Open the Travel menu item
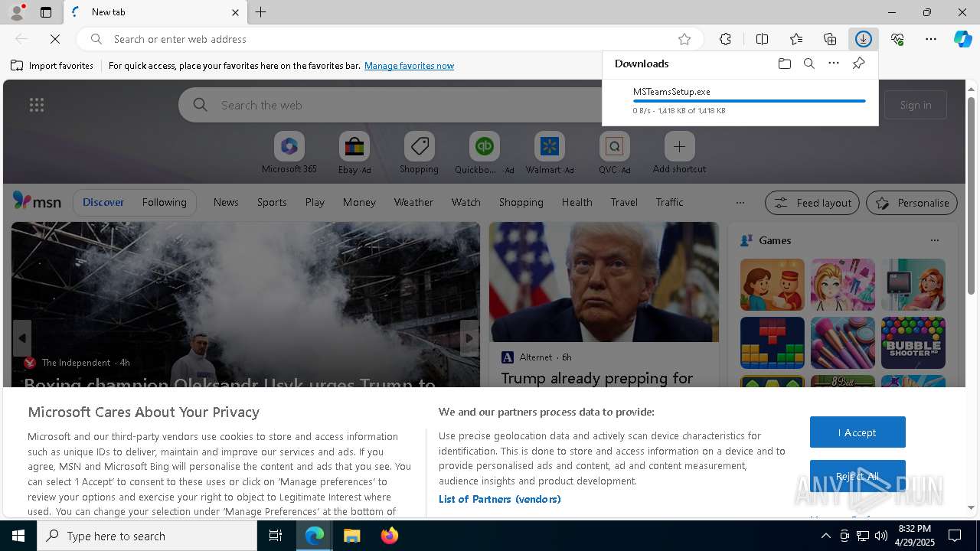The height and width of the screenshot is (551, 980). (x=624, y=202)
